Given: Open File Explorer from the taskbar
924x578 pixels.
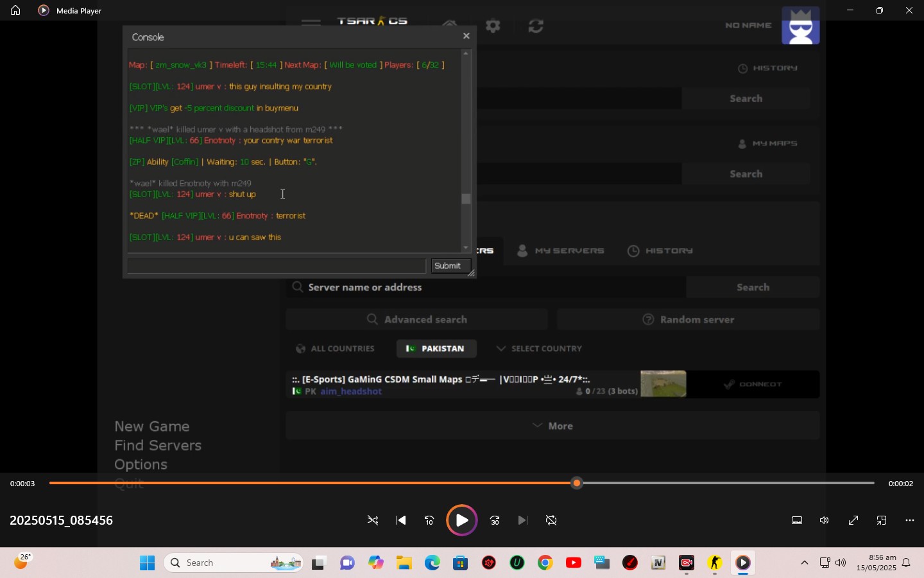Looking at the screenshot, I should coord(404,563).
